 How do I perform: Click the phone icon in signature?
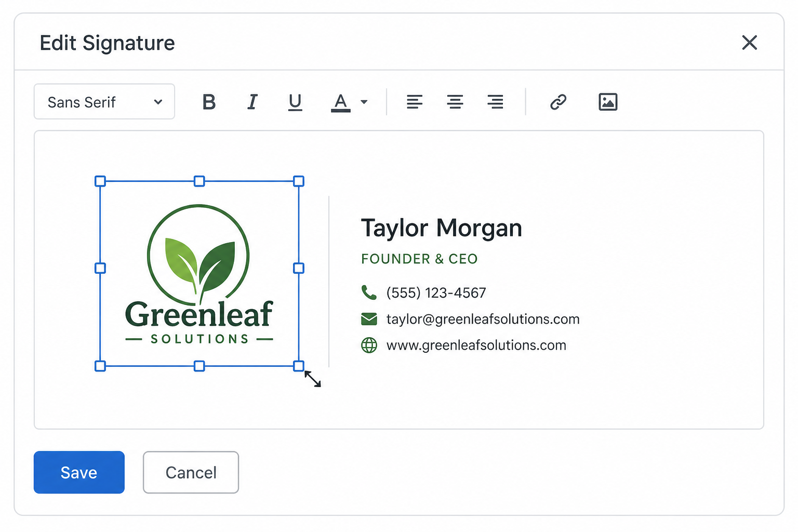pyautogui.click(x=369, y=292)
